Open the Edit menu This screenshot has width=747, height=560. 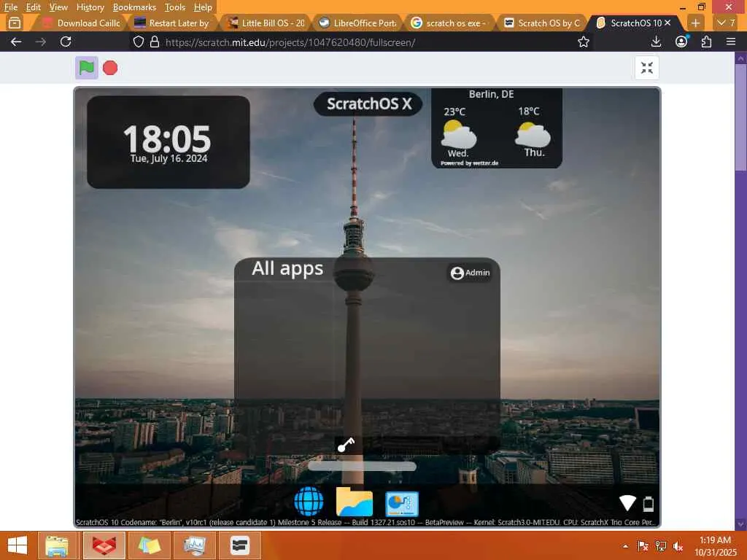click(x=33, y=7)
